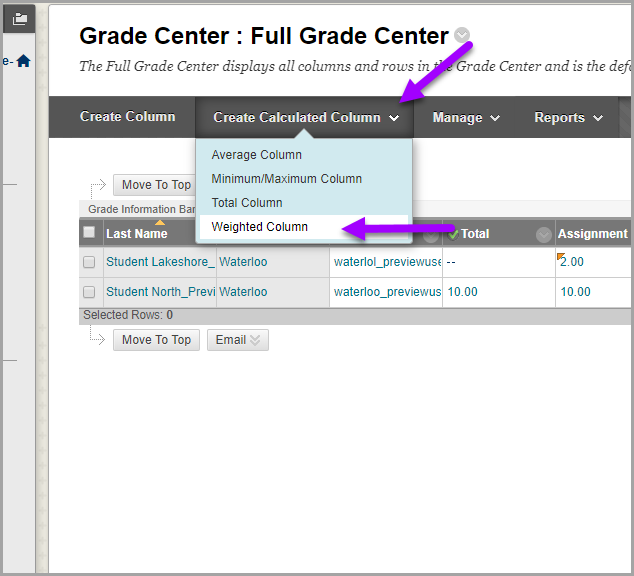
Task: Click the folder icon at top left
Action: (19, 17)
